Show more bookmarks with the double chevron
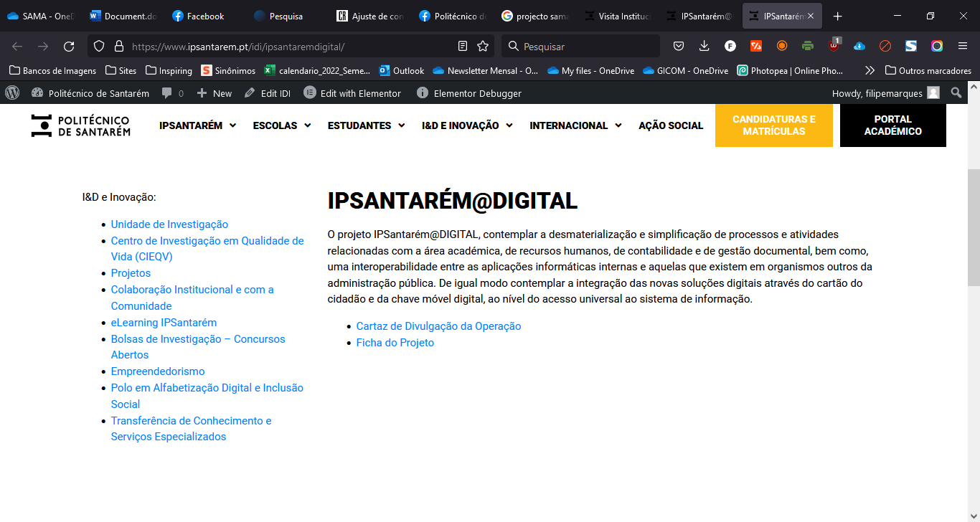This screenshot has height=522, width=980. 870,70
